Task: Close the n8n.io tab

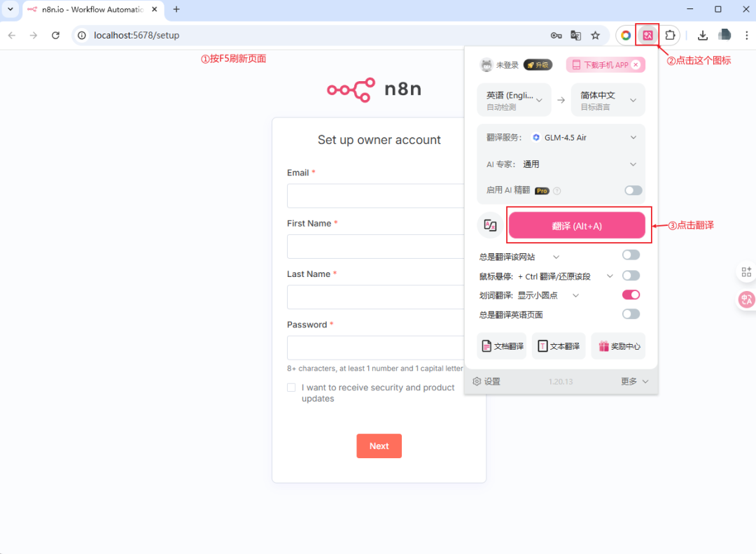Action: [x=154, y=9]
